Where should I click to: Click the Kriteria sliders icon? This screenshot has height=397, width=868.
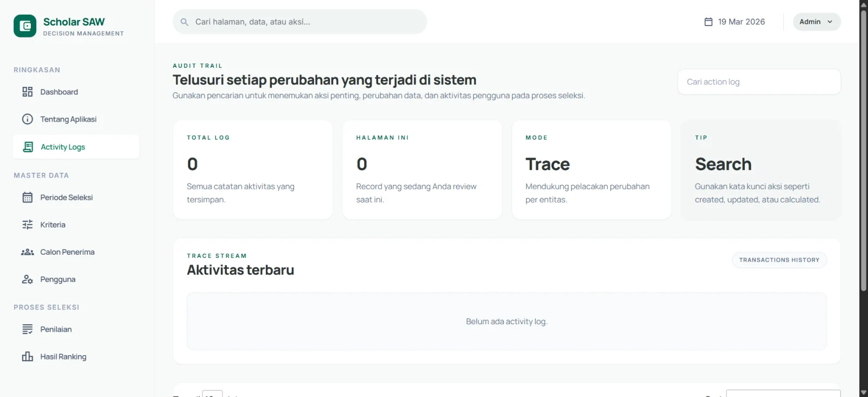point(27,225)
